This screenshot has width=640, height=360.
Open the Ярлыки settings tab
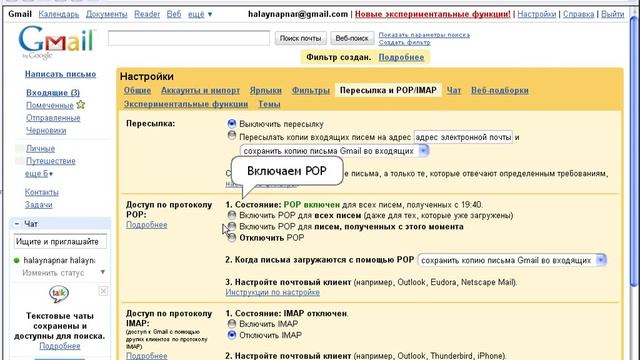pos(266,91)
